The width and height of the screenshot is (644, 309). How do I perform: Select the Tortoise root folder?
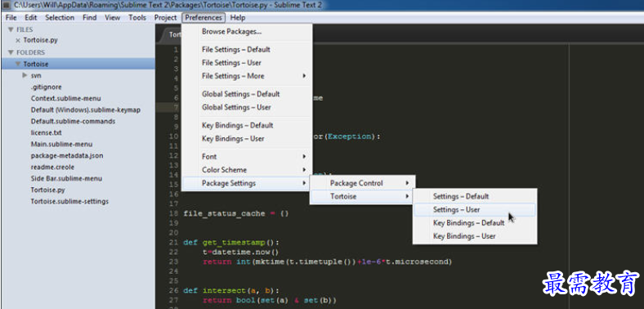click(x=78, y=64)
